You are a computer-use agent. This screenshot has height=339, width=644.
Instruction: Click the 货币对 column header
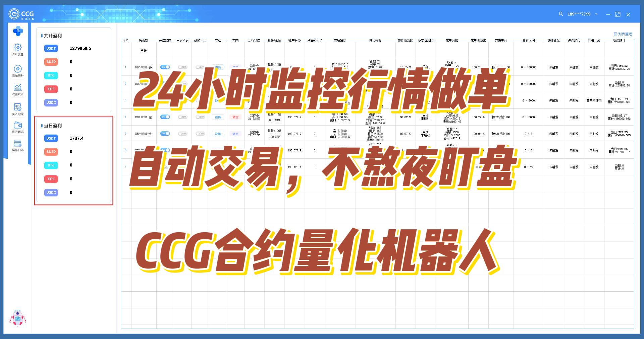coord(144,40)
